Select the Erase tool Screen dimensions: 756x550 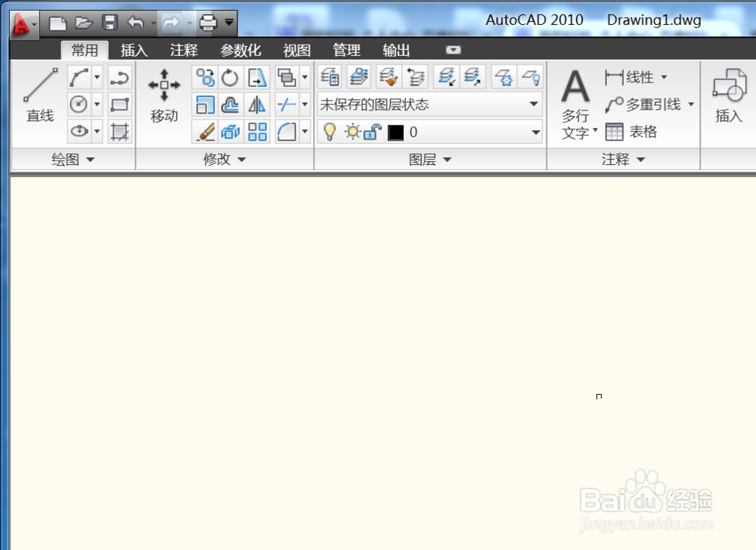tap(206, 131)
